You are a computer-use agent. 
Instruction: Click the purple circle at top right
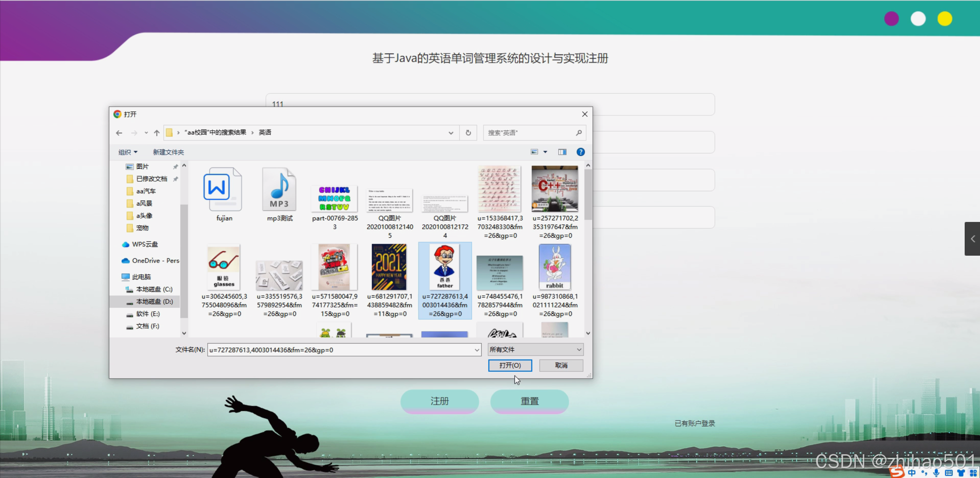891,18
